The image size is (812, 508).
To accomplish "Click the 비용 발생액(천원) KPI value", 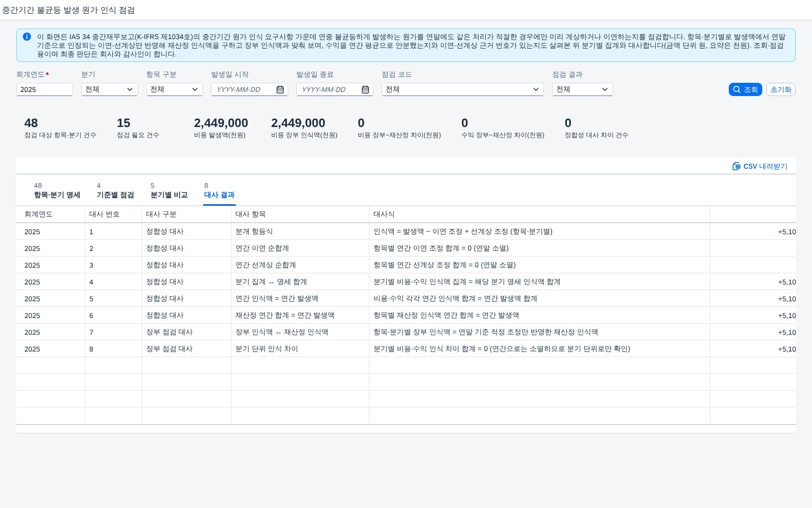I will tap(221, 123).
